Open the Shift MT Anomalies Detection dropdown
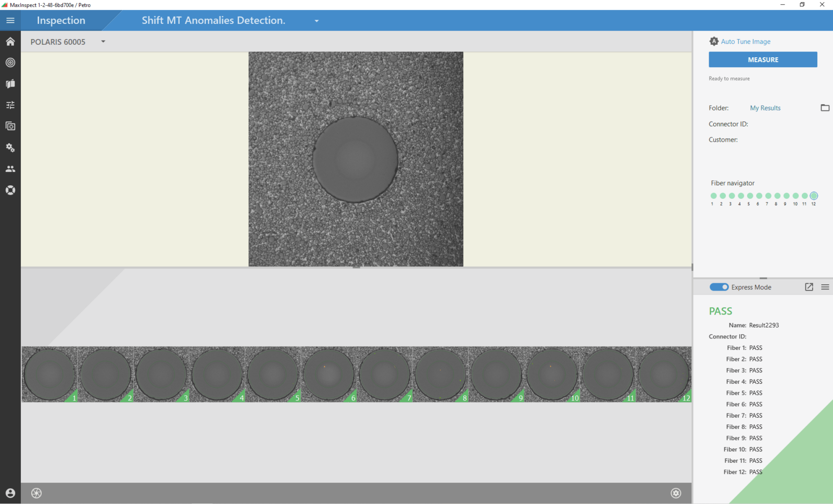The image size is (833, 504). (x=317, y=21)
